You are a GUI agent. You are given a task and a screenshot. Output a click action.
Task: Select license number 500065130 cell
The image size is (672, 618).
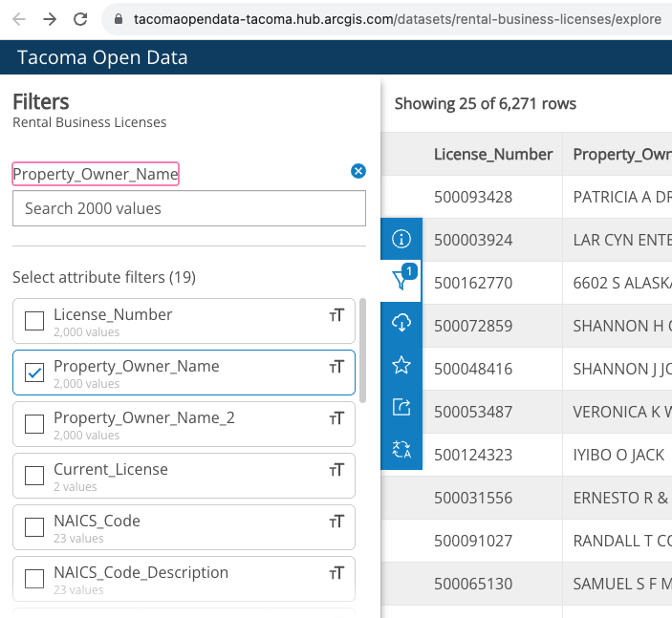[473, 584]
